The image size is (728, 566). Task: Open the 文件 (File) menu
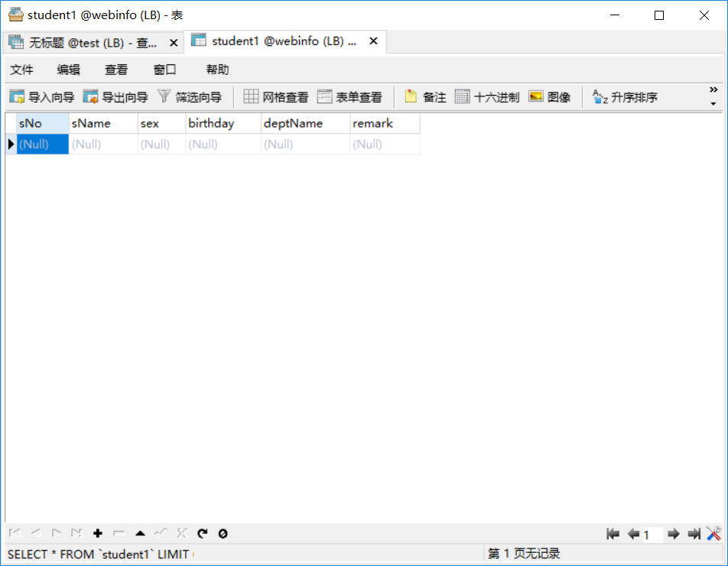22,70
